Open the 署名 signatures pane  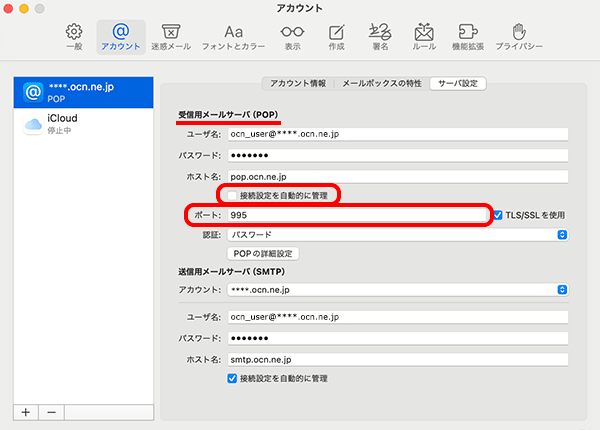tap(380, 37)
